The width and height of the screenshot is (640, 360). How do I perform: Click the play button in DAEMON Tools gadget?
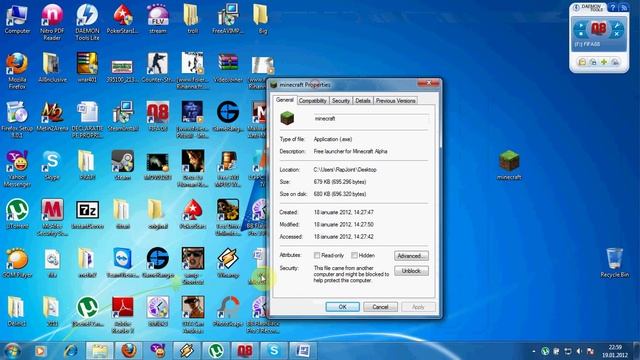580,26
